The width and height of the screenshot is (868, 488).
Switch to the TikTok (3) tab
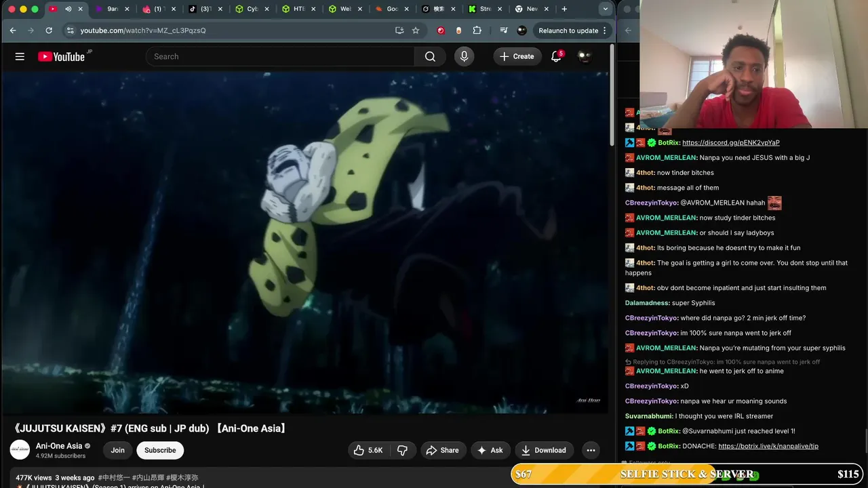[x=205, y=9]
